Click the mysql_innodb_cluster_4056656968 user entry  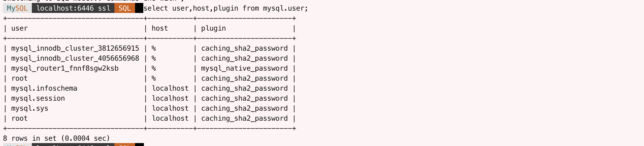pos(75,59)
